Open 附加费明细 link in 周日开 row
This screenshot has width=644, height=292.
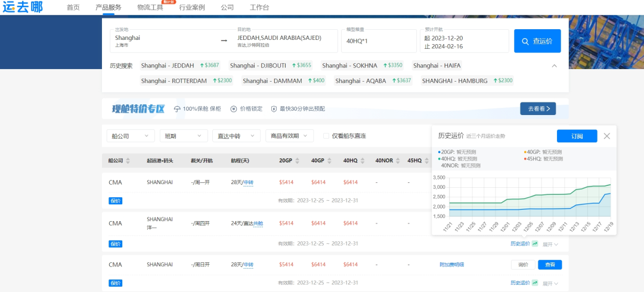pos(452,265)
